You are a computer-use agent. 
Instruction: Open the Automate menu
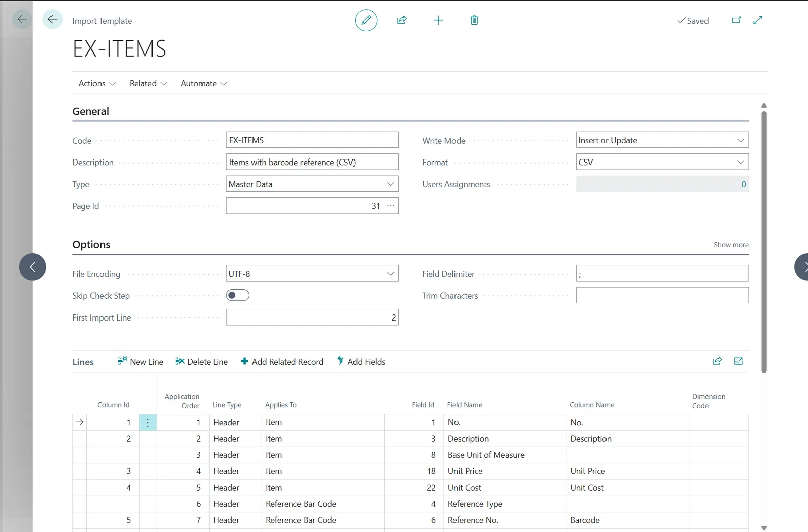204,83
